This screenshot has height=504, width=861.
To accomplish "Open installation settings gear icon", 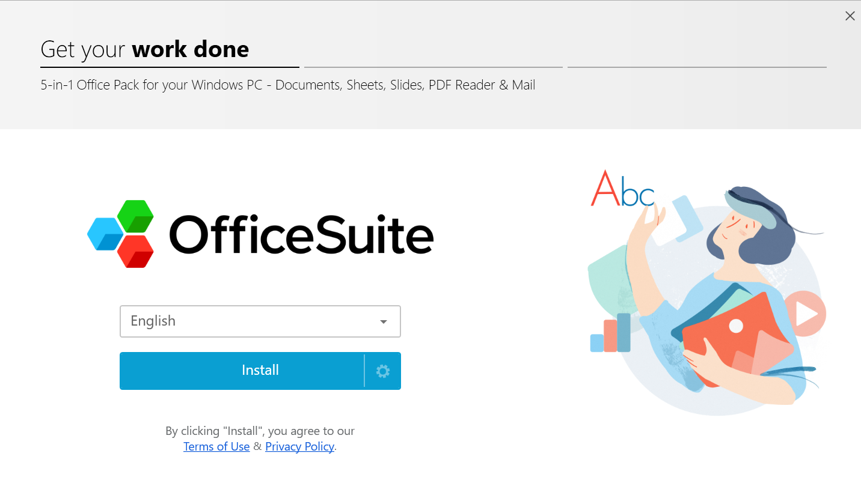I will click(x=383, y=371).
